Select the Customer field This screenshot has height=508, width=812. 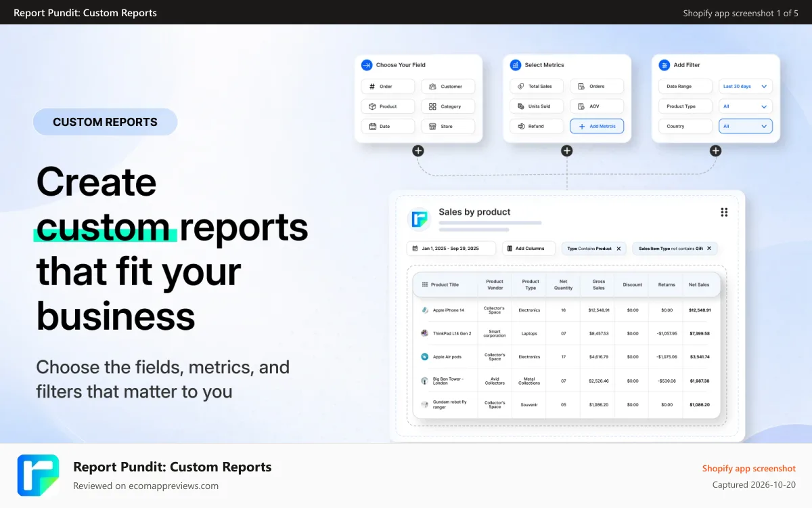448,87
